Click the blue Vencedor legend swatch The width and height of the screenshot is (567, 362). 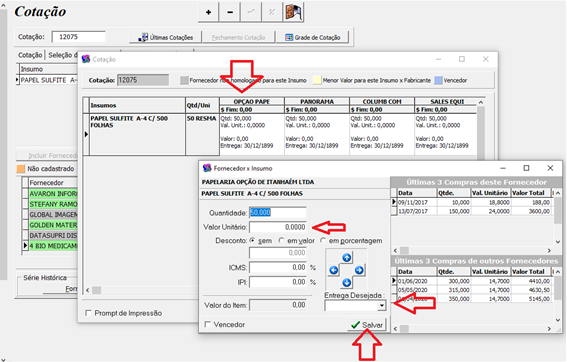click(438, 80)
